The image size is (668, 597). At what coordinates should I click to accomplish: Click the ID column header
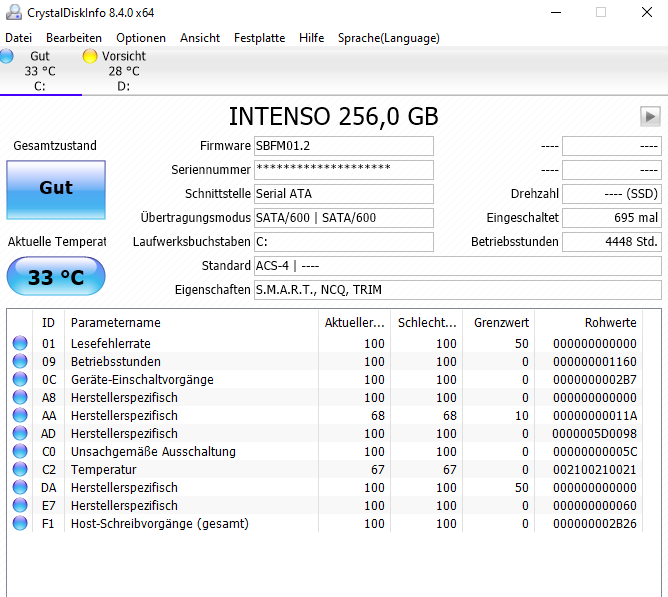48,323
